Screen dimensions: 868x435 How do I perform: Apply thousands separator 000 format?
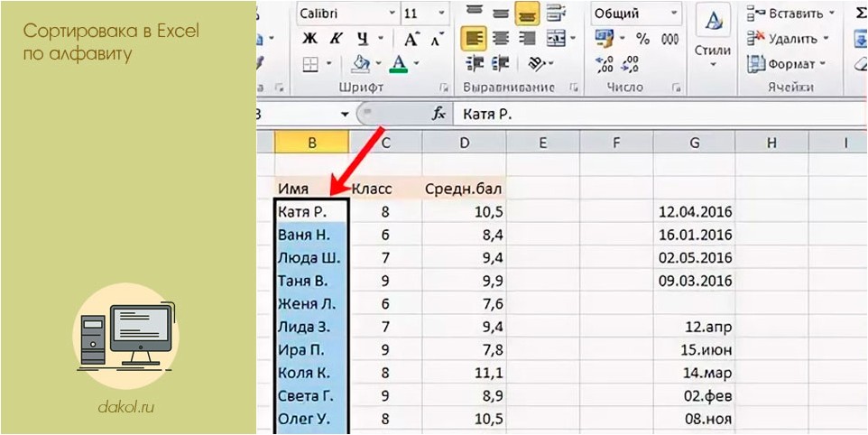pyautogui.click(x=669, y=39)
